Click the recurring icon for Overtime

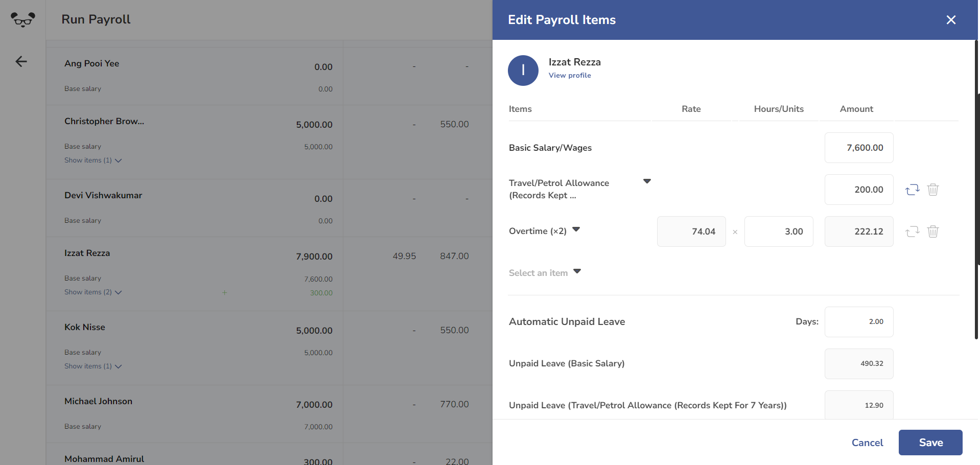(913, 231)
